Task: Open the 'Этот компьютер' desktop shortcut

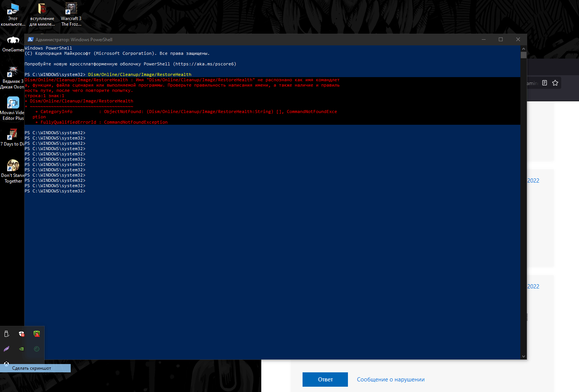Action: tap(13, 14)
